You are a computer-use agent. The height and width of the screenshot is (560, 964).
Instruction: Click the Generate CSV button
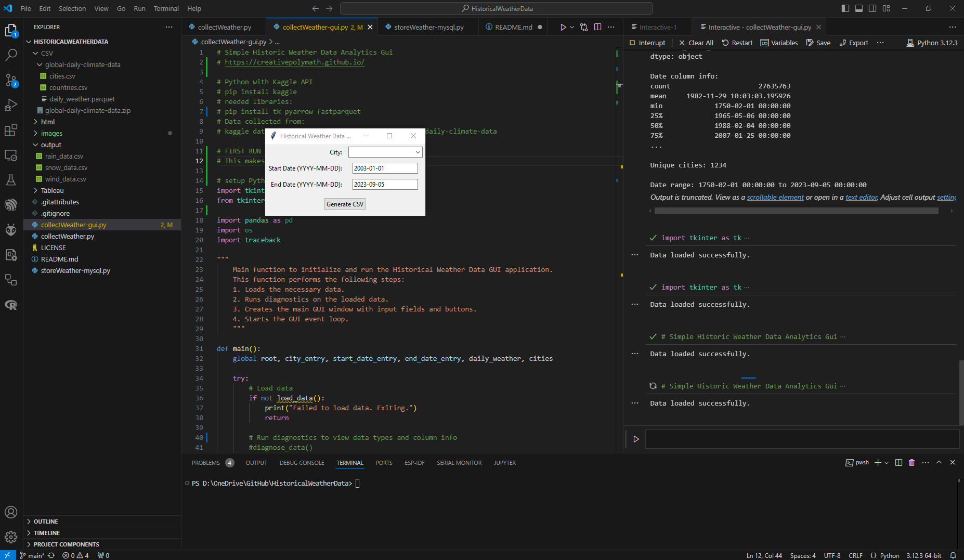coord(345,204)
